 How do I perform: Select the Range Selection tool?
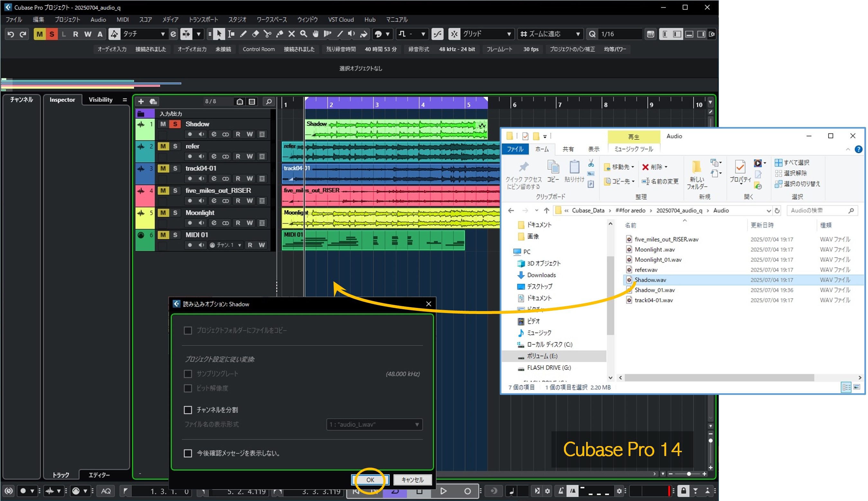(231, 34)
